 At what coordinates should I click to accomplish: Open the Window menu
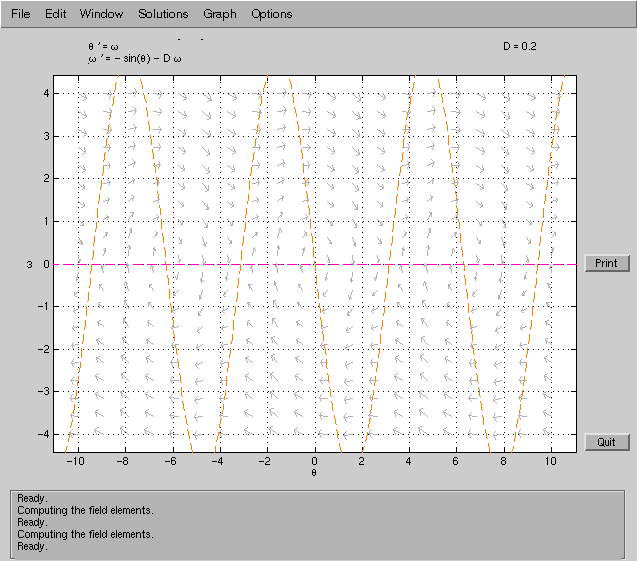[x=101, y=14]
